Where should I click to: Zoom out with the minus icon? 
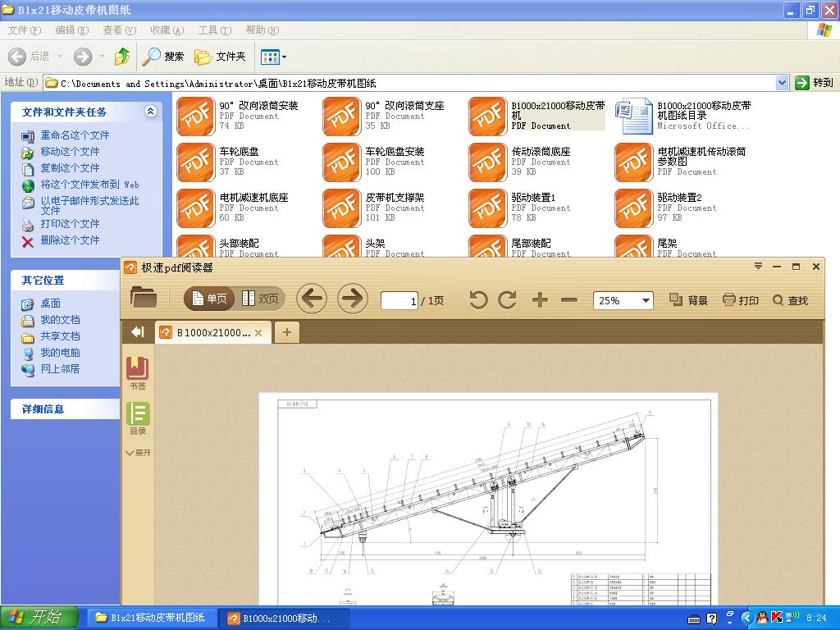click(569, 300)
